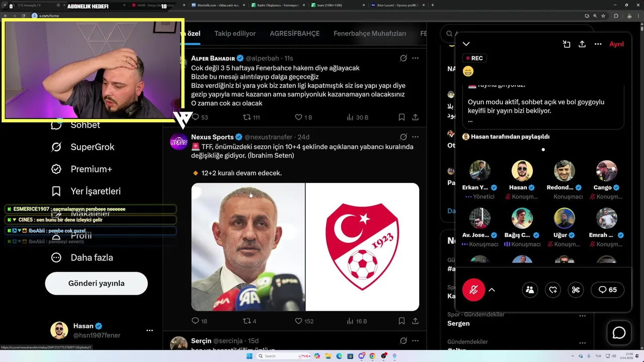Click the Gönderi yayınla button
The width and height of the screenshot is (644, 362).
point(96,283)
